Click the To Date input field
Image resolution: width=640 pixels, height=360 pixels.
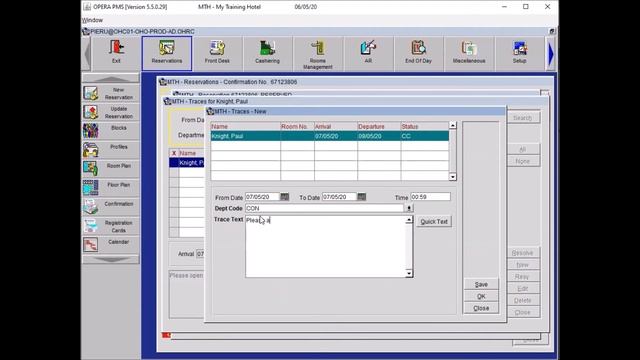pyautogui.click(x=339, y=197)
